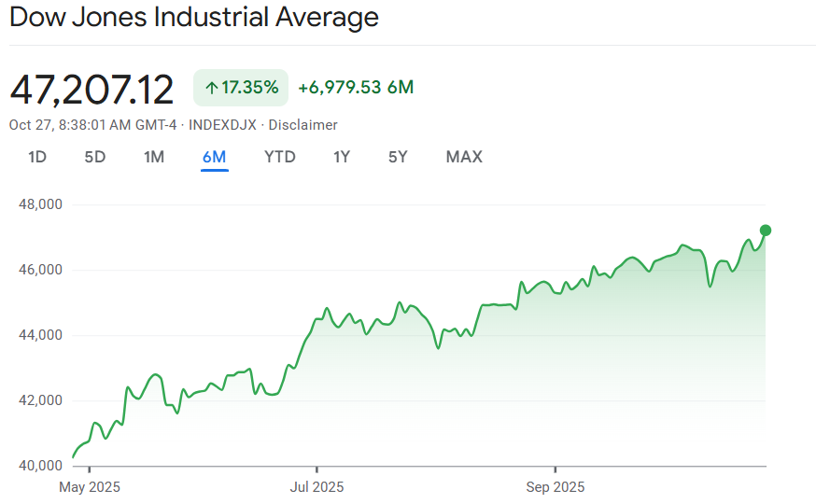Show the 1M chart range

154,157
